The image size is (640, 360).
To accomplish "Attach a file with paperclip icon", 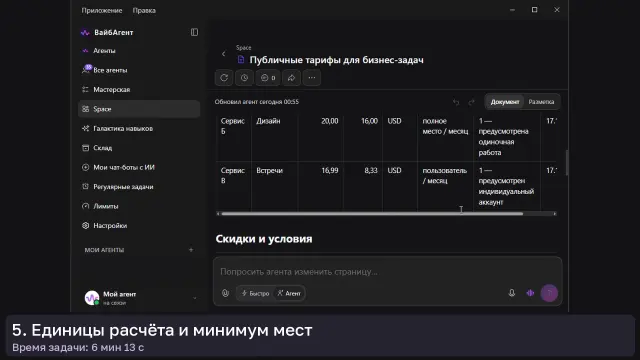I will (225, 293).
